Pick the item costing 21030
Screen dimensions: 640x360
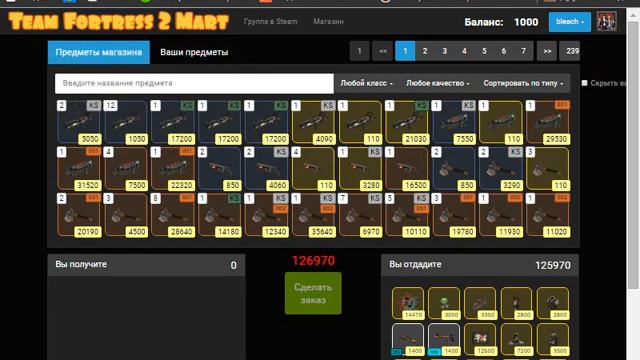click(407, 123)
